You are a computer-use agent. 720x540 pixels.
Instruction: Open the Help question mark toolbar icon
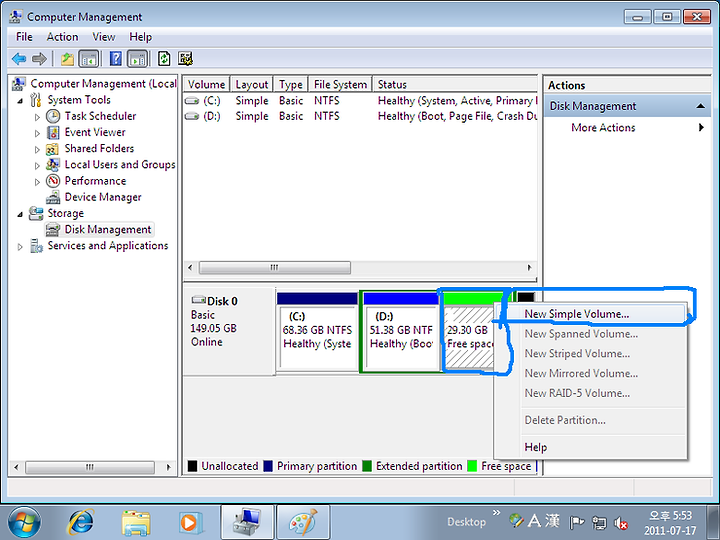[x=116, y=59]
